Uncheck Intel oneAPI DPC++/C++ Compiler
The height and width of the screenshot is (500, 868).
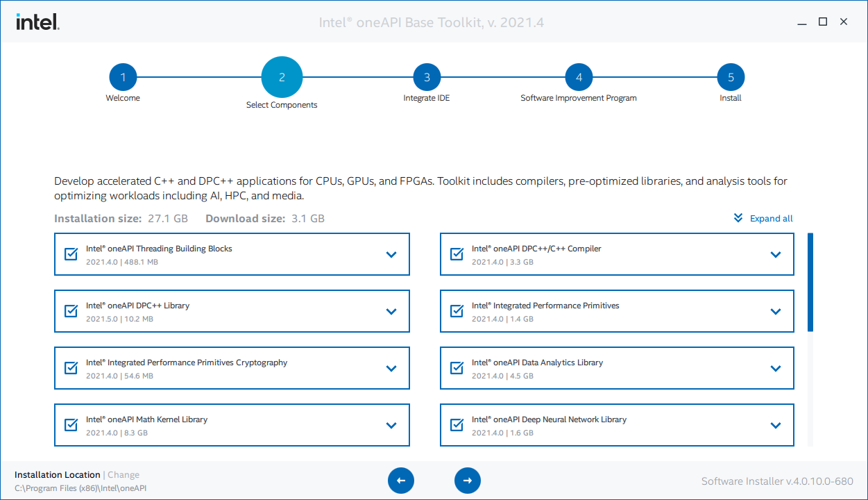pos(457,254)
